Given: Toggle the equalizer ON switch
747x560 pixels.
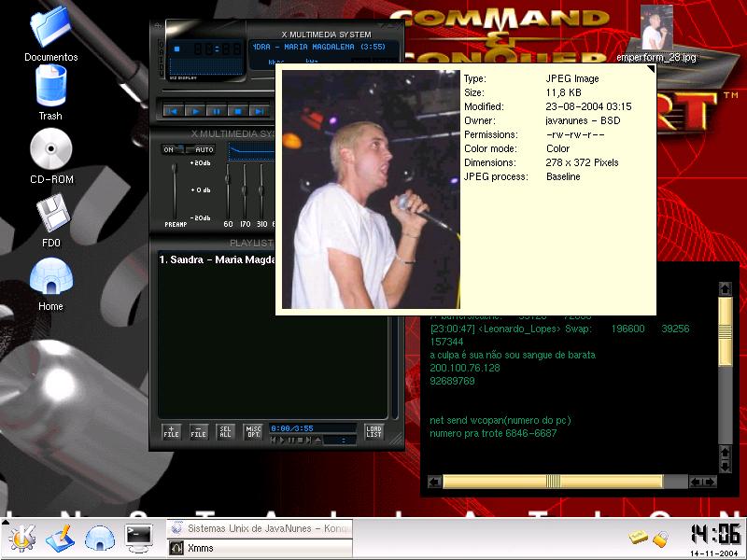Looking at the screenshot, I should [x=173, y=149].
